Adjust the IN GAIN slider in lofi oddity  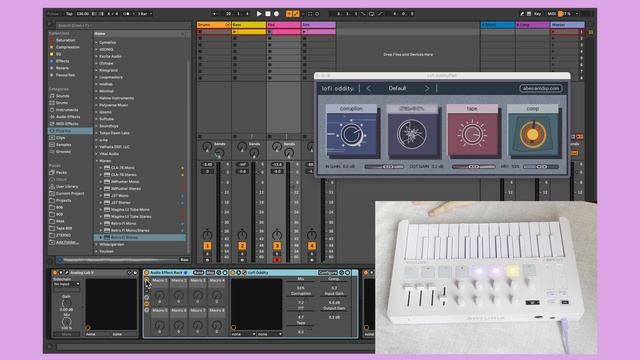(384, 167)
